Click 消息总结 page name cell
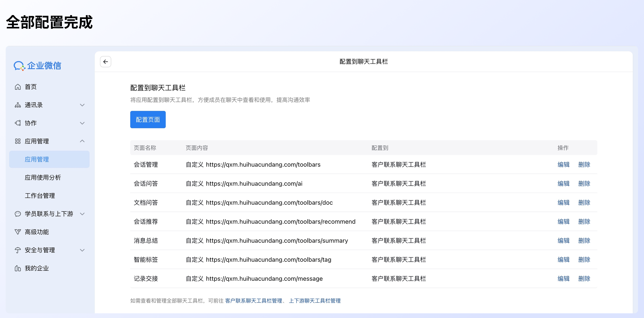This screenshot has width=644, height=318. (146, 241)
